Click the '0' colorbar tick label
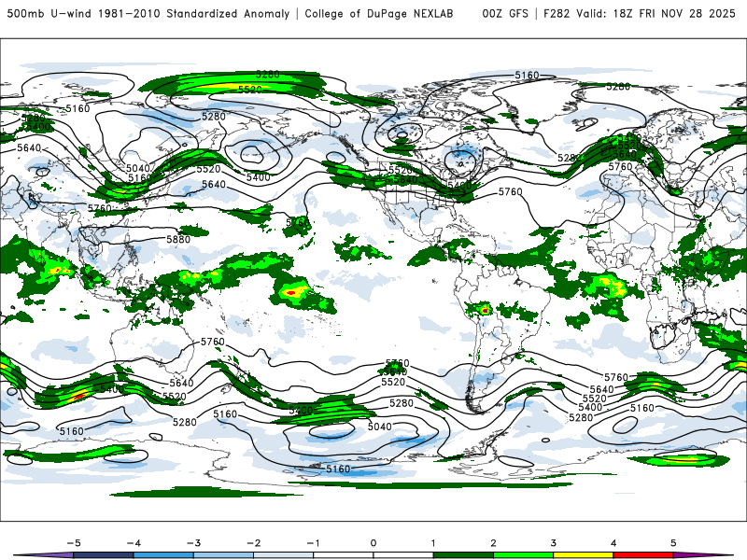 [373, 543]
